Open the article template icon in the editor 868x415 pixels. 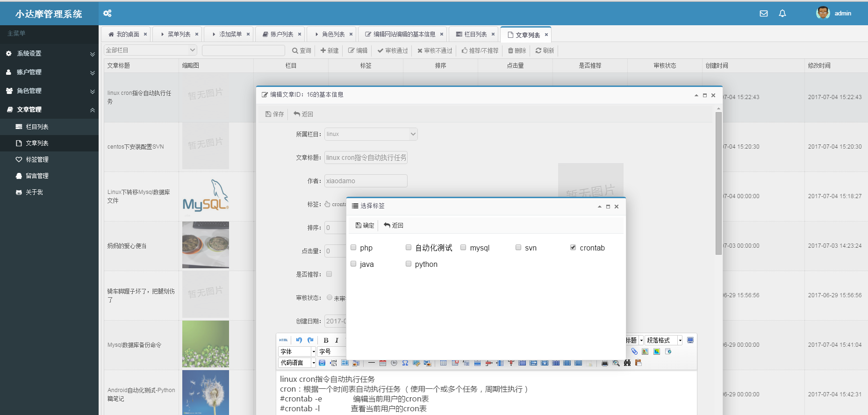pyautogui.click(x=345, y=363)
